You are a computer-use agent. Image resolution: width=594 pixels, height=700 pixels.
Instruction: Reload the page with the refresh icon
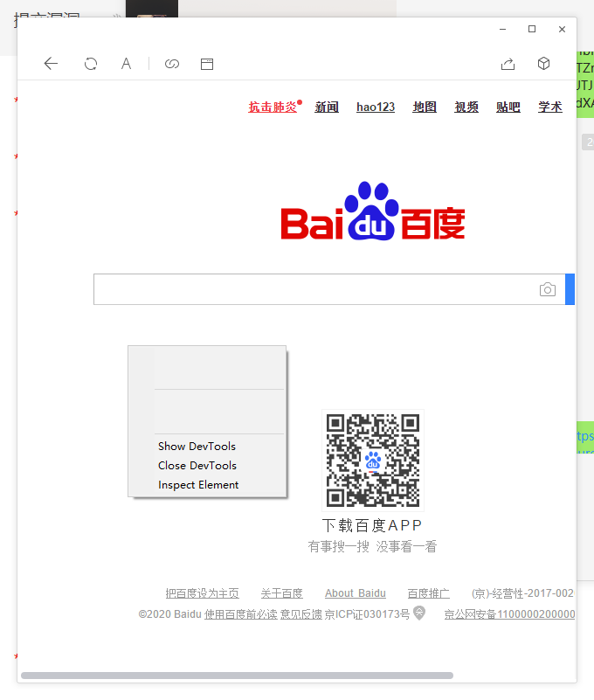click(x=91, y=64)
